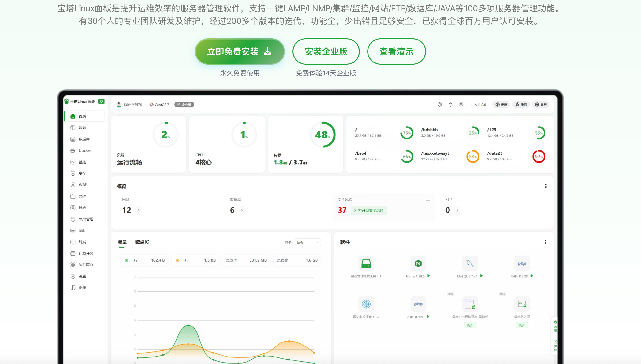Image resolution: width=641 pixels, height=364 pixels.
Task: Click the 退出 logout sidebar icon
Action: coord(73,288)
